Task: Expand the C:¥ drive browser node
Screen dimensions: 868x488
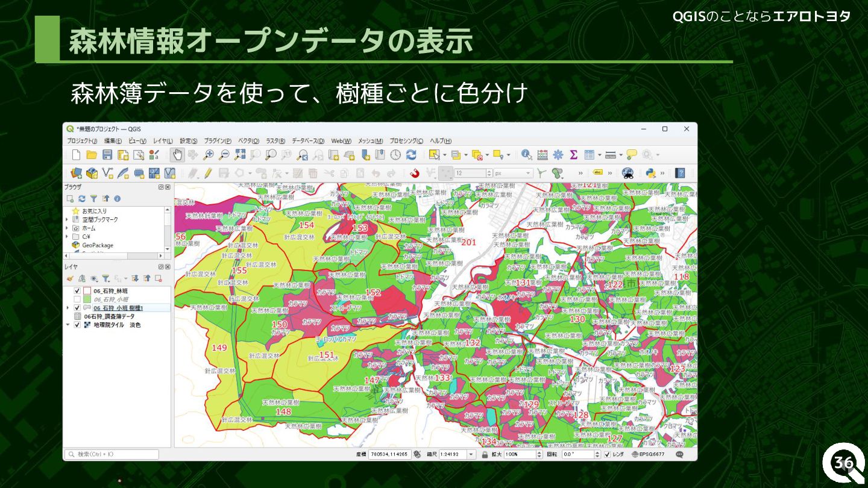Action: (x=67, y=237)
